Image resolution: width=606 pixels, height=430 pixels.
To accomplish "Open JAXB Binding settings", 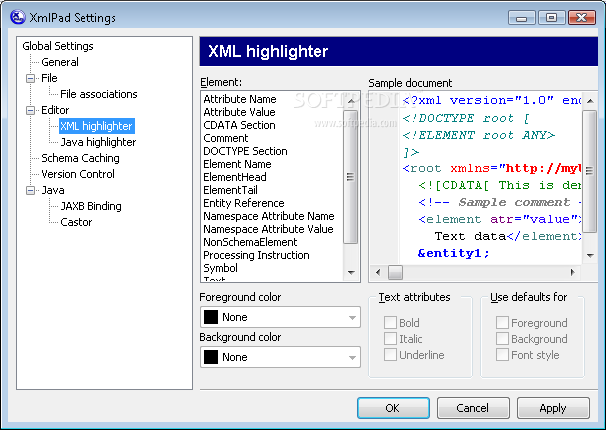I will (91, 206).
